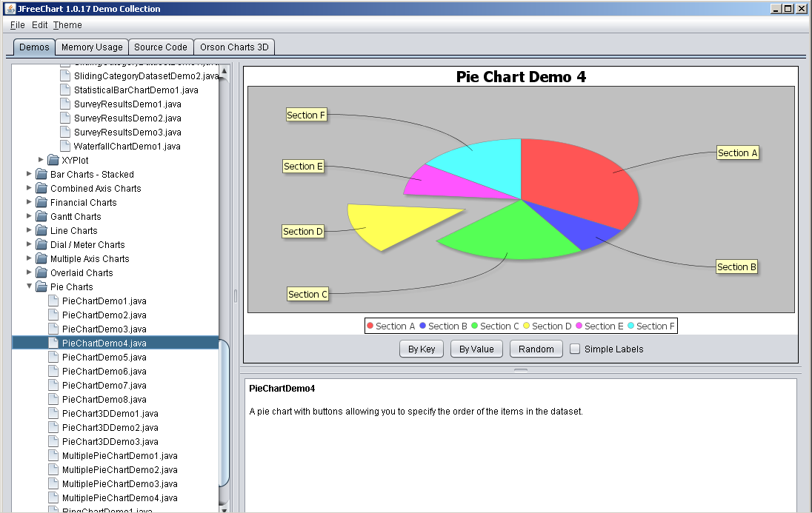Image resolution: width=812 pixels, height=513 pixels.
Task: Switch to the Memory Usage tab
Action: pyautogui.click(x=91, y=47)
